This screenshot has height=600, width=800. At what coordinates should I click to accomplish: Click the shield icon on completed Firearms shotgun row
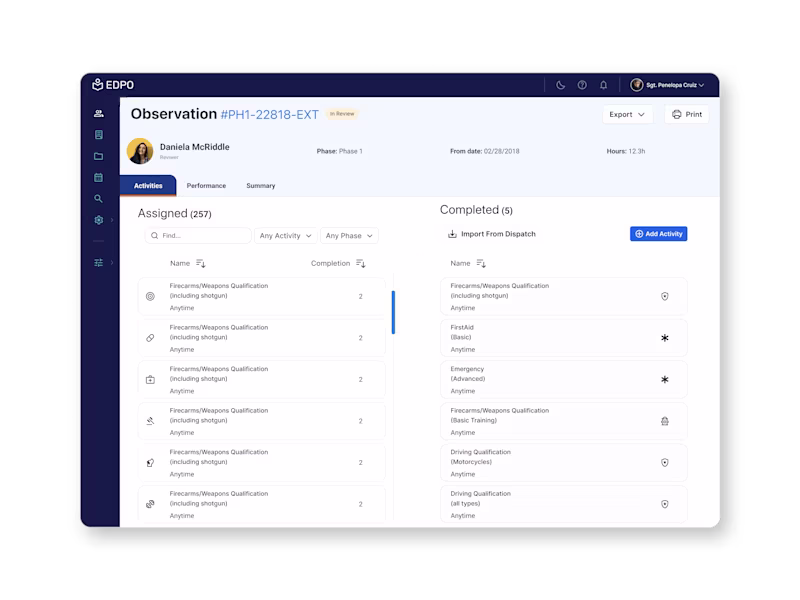click(664, 296)
